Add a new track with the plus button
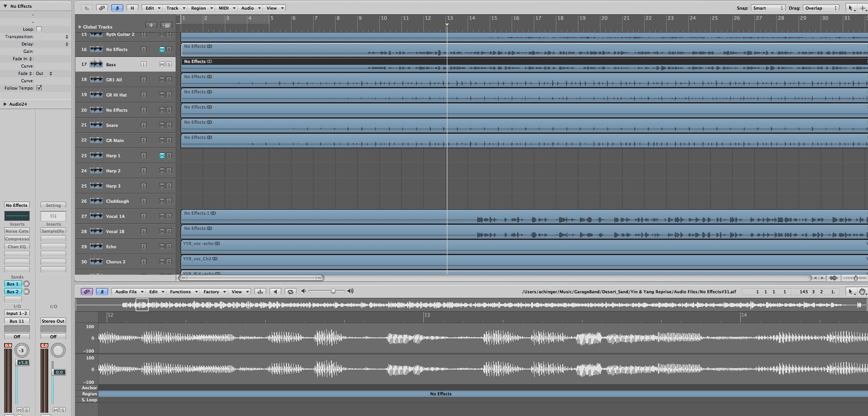This screenshot has height=416, width=868. [151, 25]
